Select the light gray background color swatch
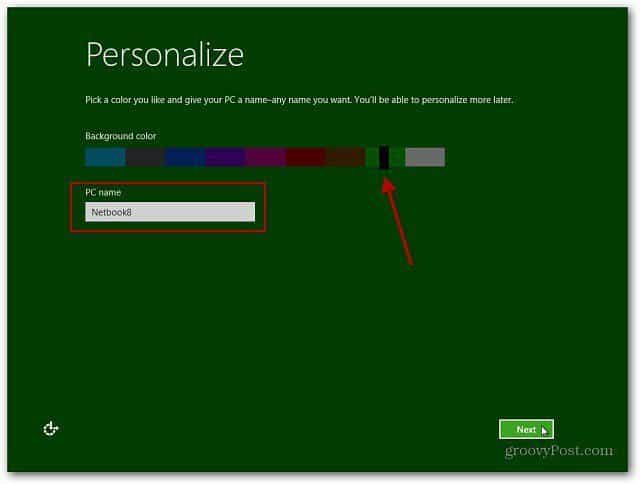 point(425,157)
